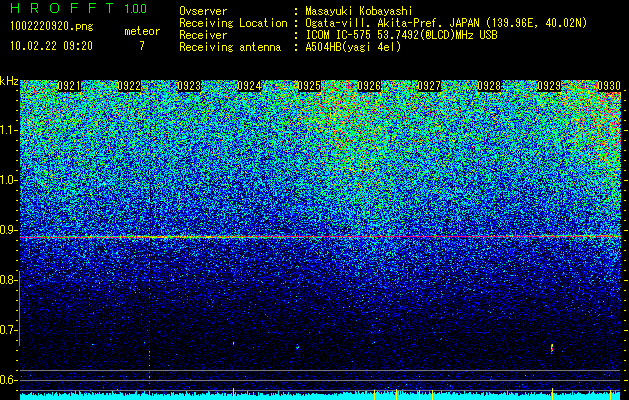The image size is (629, 400).
Task: Click the A504HB(yagi 4el) antenna text
Action: [353, 47]
